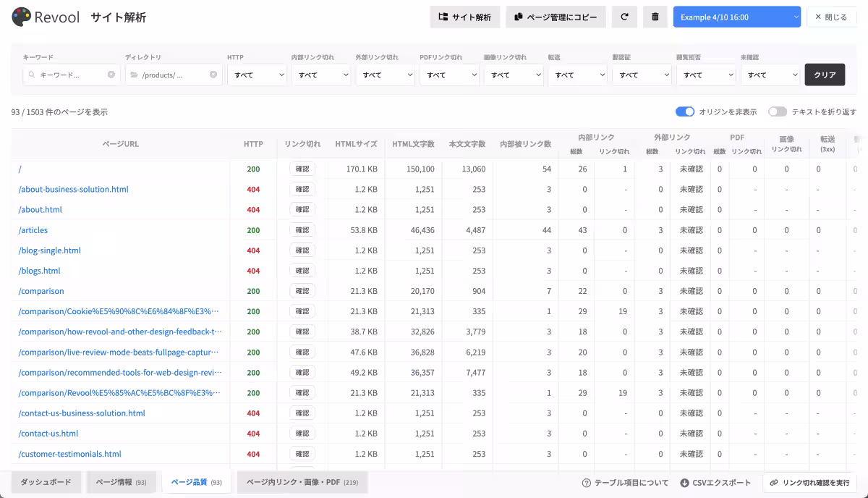Screen dimensions: 868x498
Task: Open the 要認証 filter dropdown
Action: pos(642,75)
